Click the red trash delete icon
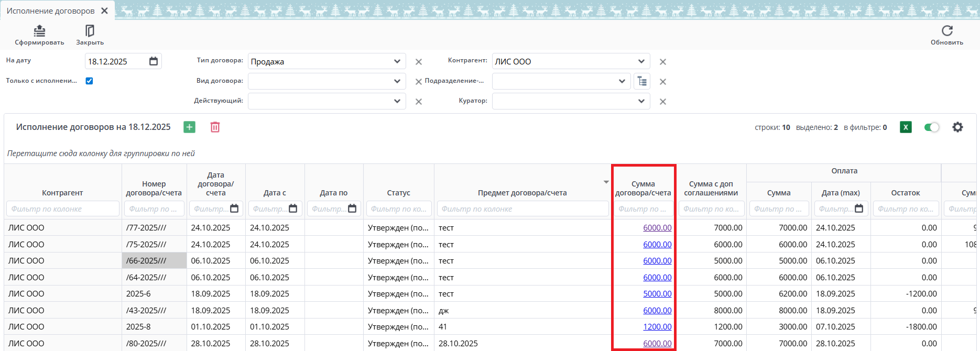 coord(215,127)
